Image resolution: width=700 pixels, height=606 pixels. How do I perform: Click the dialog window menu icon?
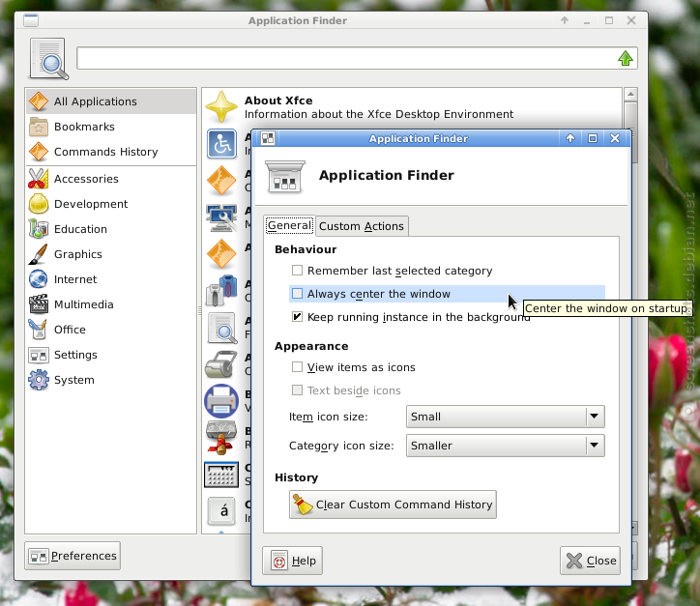[x=268, y=138]
